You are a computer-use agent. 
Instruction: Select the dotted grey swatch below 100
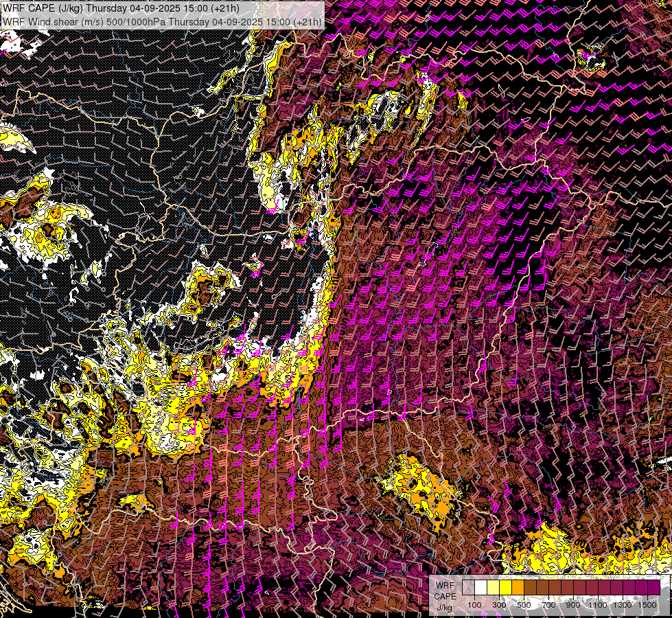point(468,587)
